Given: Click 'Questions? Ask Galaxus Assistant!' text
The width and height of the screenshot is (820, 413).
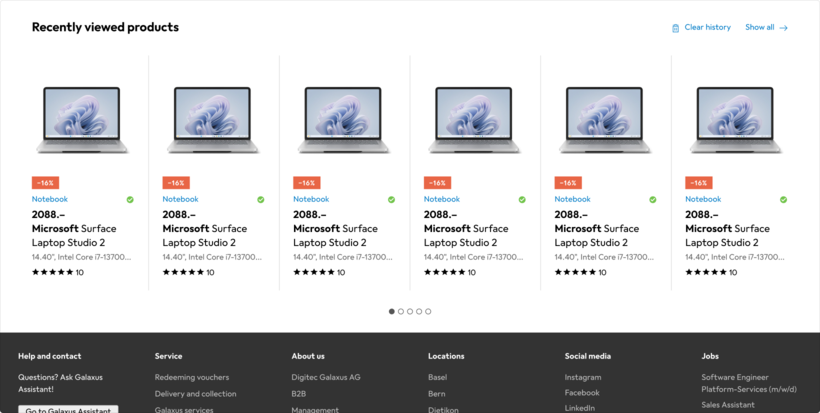Looking at the screenshot, I should click(61, 383).
